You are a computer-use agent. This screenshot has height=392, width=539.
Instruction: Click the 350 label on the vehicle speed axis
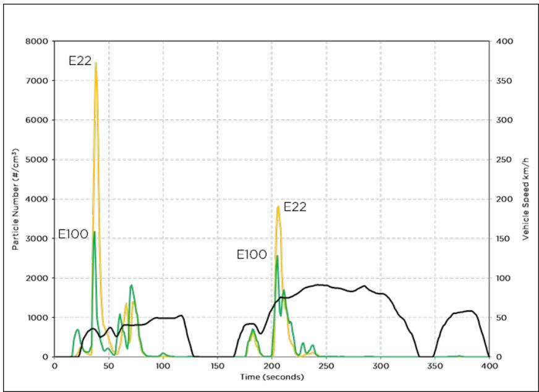[504, 81]
